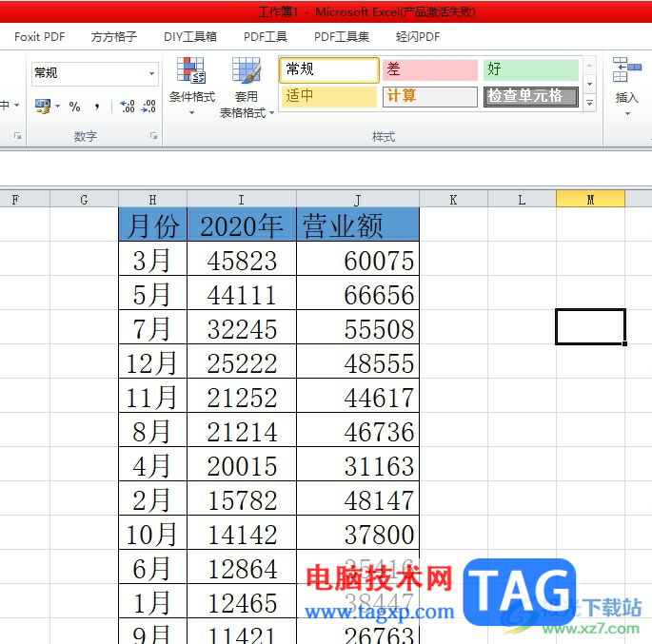This screenshot has width=652, height=644.
Task: Select column I header
Action: pos(242,200)
